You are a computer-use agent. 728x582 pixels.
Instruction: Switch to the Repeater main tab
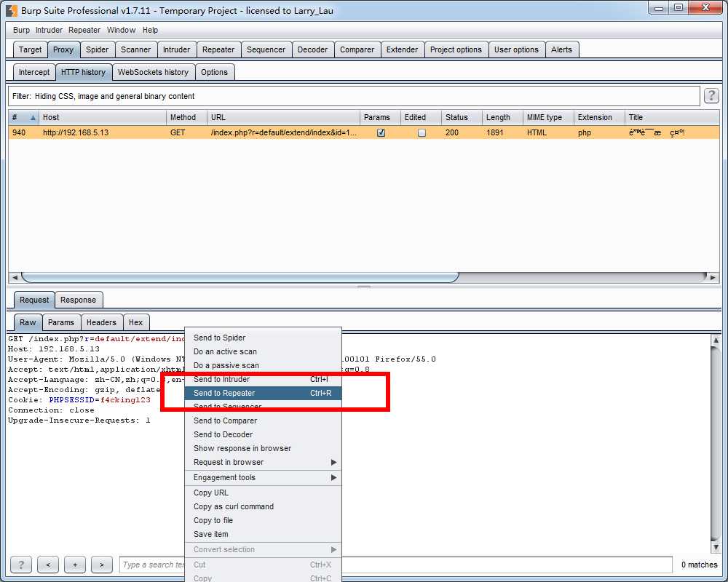pyautogui.click(x=218, y=49)
